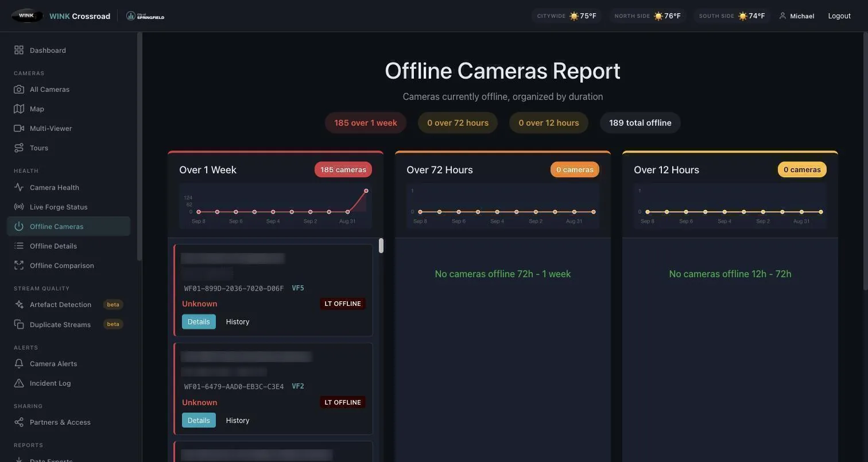Click Logout in the header

tap(839, 16)
